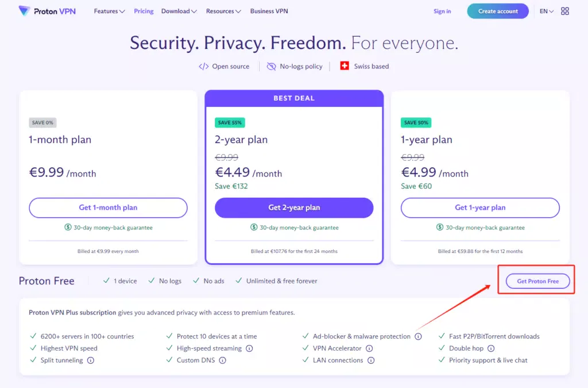Click info icon next to Ad-blocker & malware protection
The width and height of the screenshot is (588, 388).
pyautogui.click(x=418, y=336)
